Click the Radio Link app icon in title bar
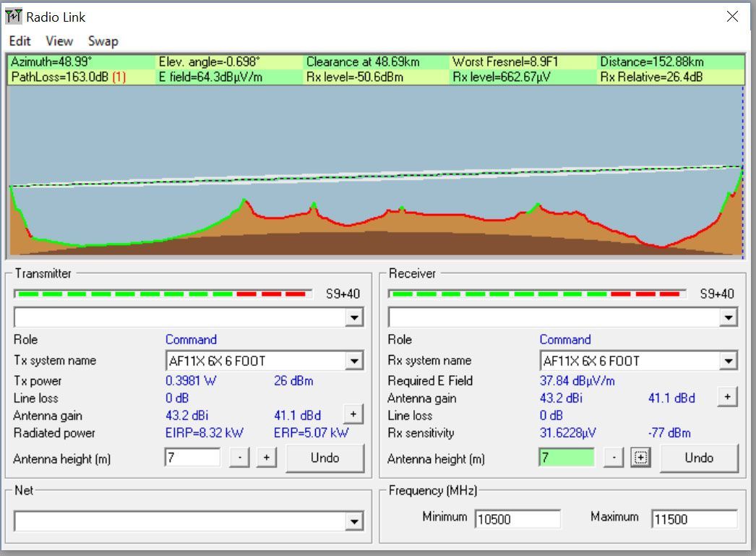The height and width of the screenshot is (556, 756). pos(14,17)
